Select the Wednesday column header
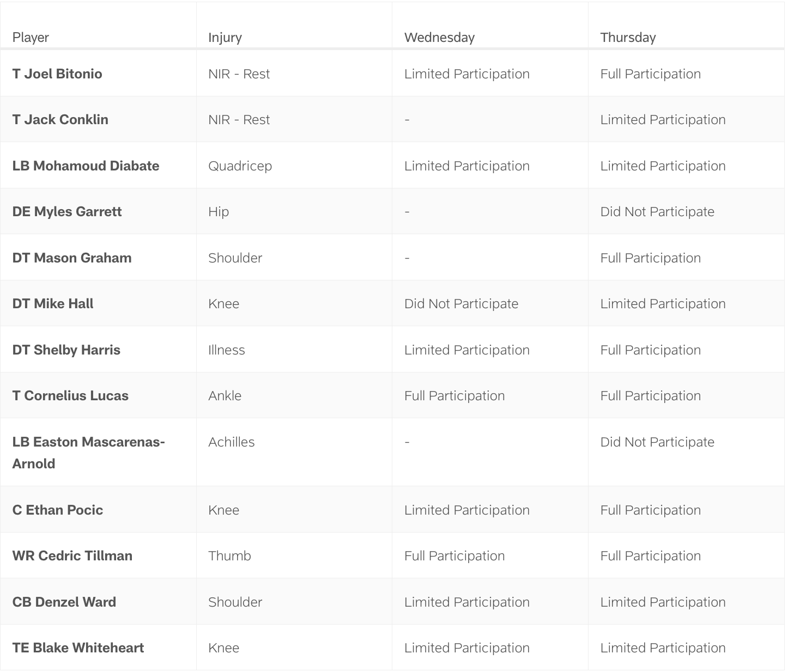 pos(439,38)
